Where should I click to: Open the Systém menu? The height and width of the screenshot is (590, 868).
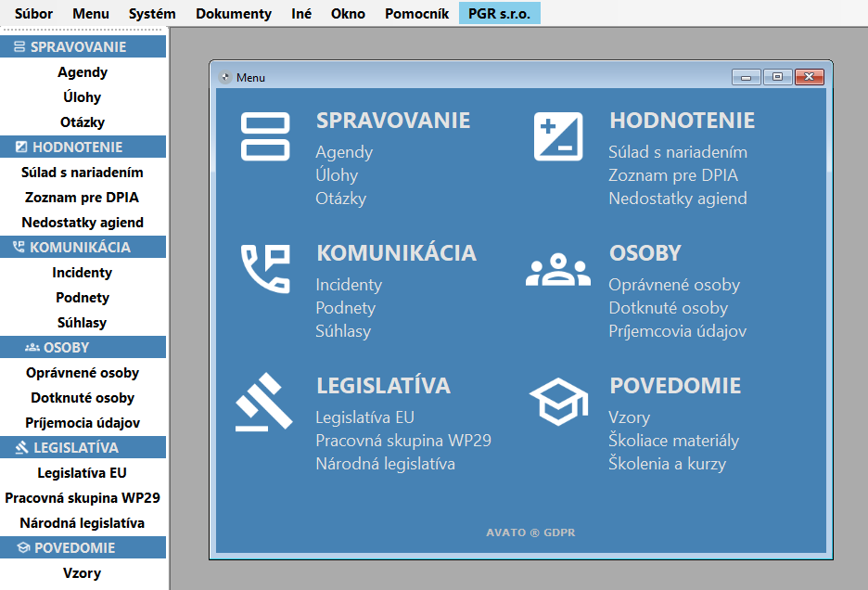(152, 13)
